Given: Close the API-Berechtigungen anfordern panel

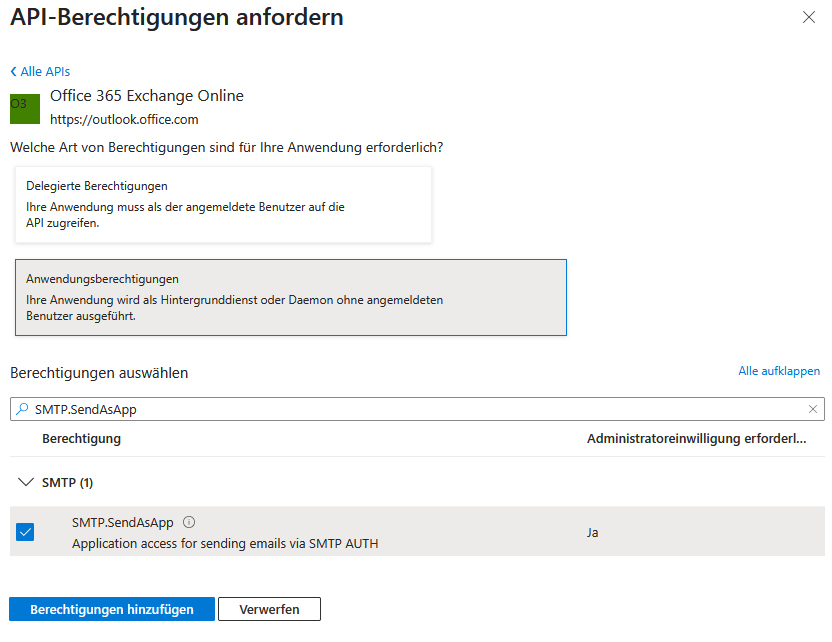Looking at the screenshot, I should coord(809,18).
